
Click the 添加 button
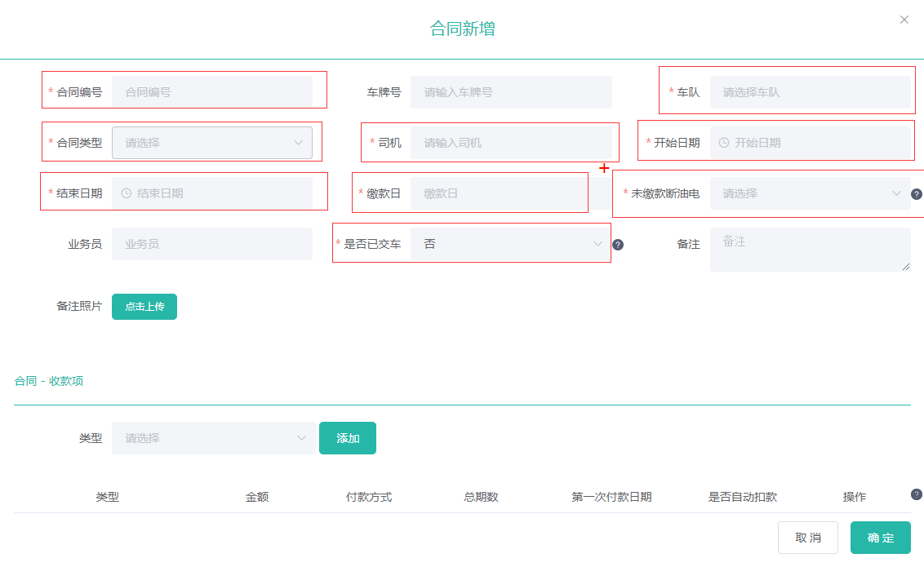[348, 438]
